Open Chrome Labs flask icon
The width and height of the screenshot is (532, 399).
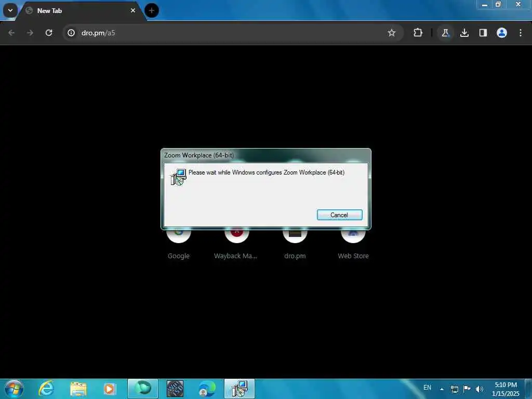point(445,33)
